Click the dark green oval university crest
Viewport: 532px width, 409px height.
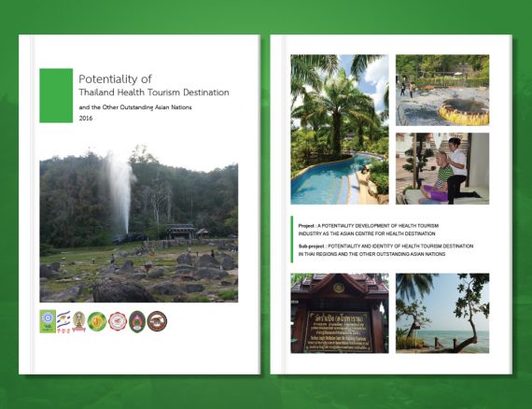point(137,321)
